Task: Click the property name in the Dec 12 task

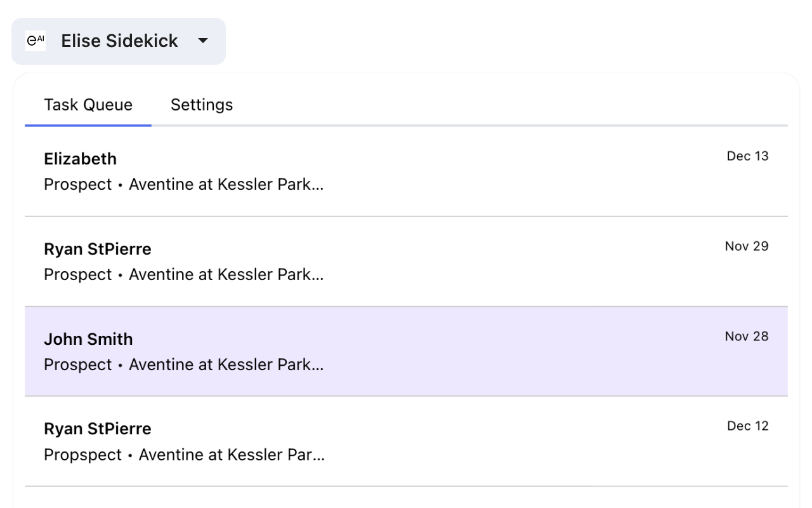Action: [x=232, y=455]
